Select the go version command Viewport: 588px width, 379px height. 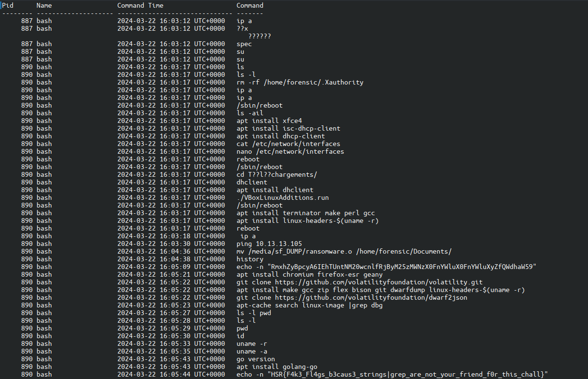(256, 359)
